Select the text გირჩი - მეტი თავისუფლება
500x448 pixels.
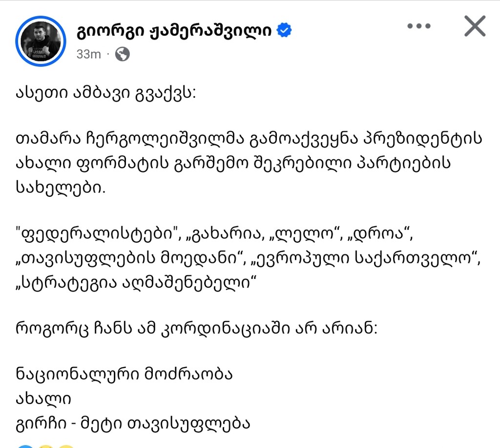tap(133, 424)
